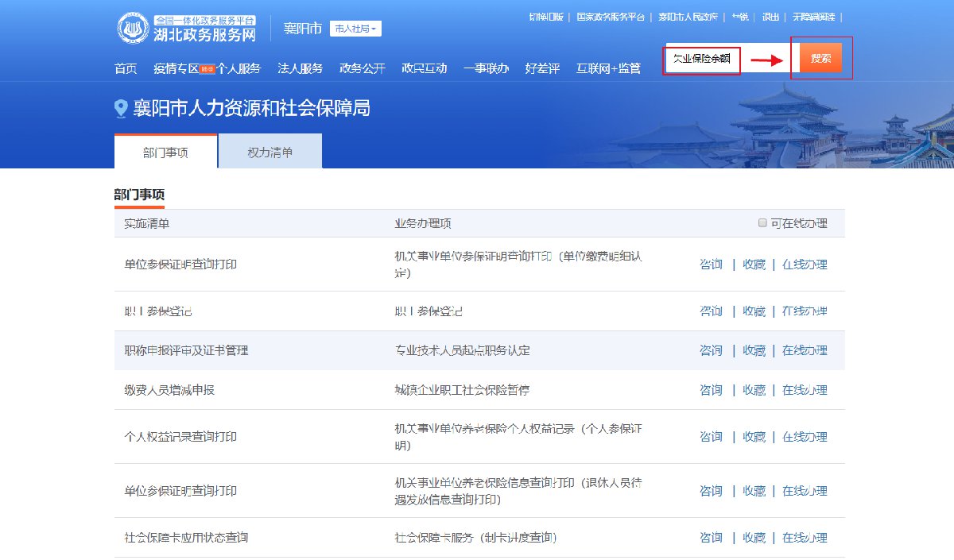
Task: Switch to the 权力清单 tab
Action: (x=270, y=152)
